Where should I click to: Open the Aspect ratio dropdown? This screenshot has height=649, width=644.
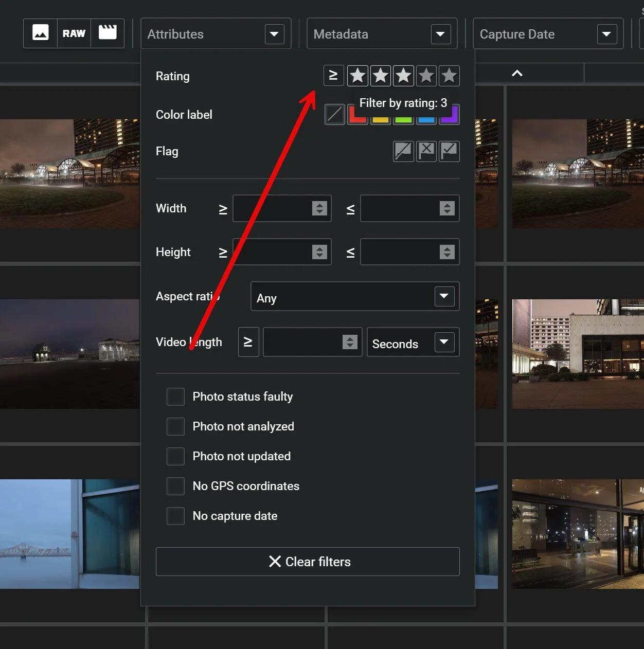354,296
